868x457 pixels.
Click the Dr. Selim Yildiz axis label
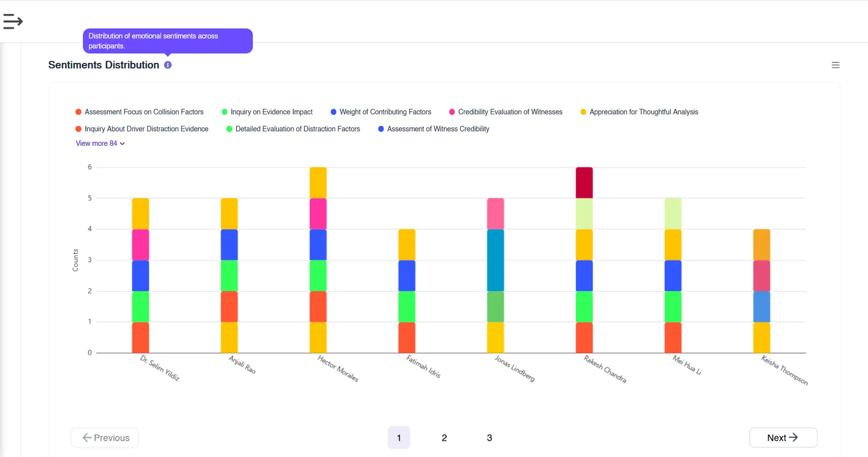(x=159, y=368)
